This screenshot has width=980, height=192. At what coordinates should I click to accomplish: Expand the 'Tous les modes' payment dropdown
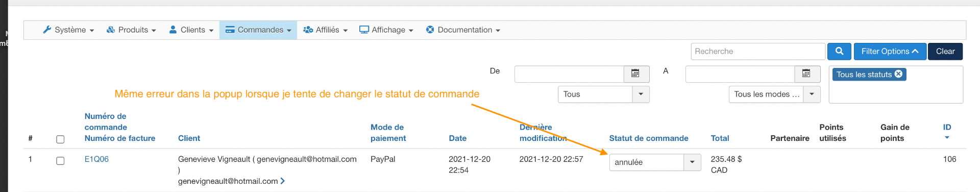click(x=812, y=94)
